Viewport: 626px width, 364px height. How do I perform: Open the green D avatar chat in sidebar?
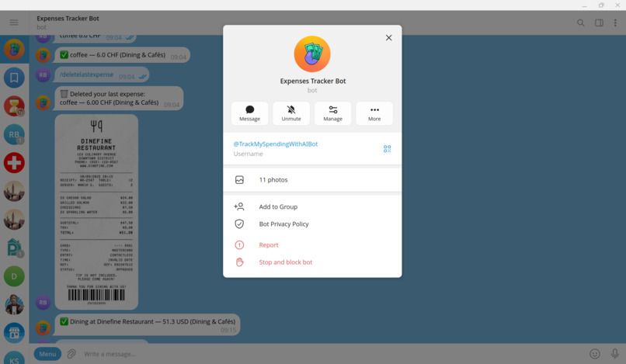[14, 276]
